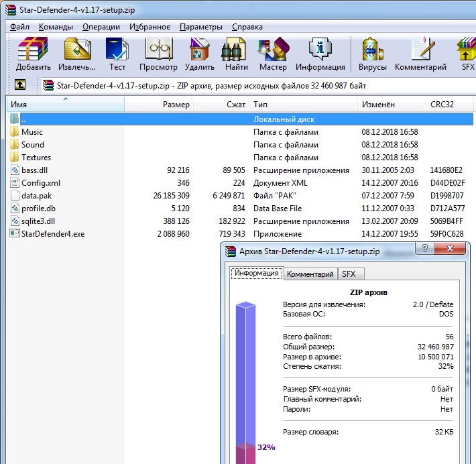This screenshot has width=476, height=464.
Task: Sort the list by the Тип column header
Action: (303, 105)
